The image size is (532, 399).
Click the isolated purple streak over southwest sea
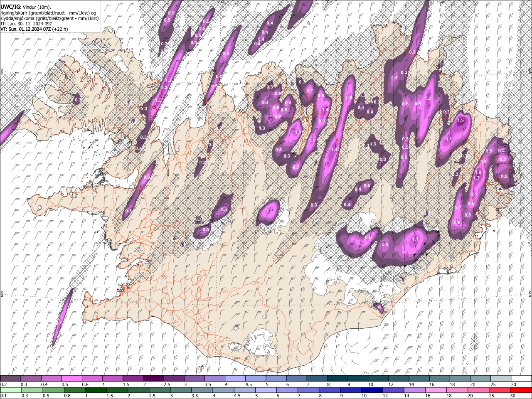63,317
